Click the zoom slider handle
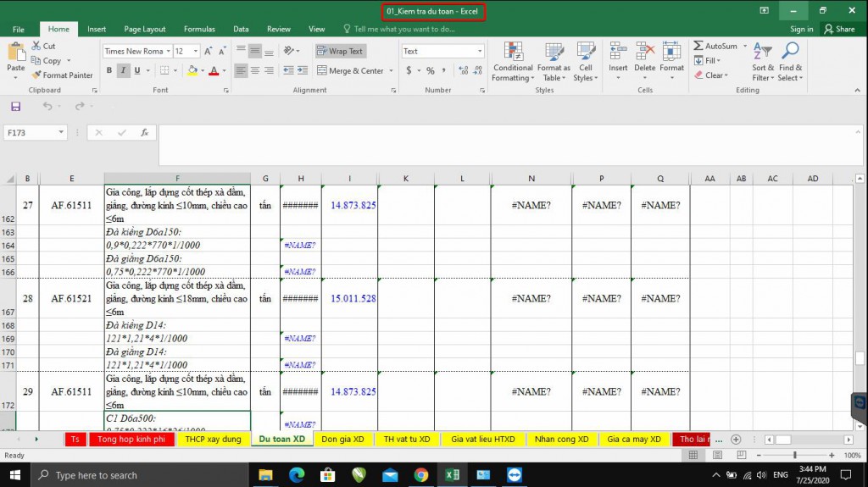 [x=795, y=455]
